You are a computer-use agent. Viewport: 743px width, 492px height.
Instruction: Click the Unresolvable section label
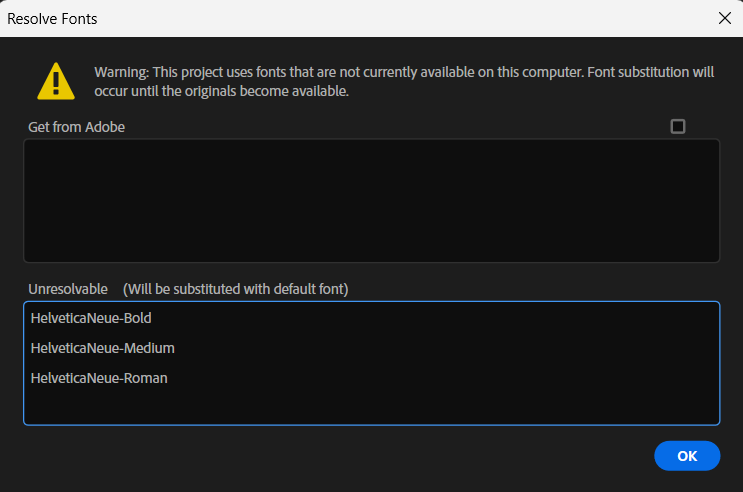pyautogui.click(x=68, y=289)
